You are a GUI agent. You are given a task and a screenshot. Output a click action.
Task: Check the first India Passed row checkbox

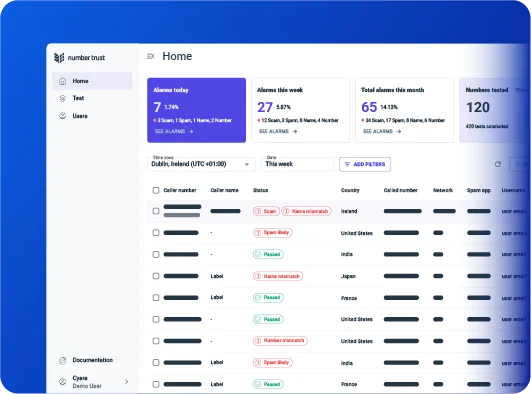coord(156,254)
